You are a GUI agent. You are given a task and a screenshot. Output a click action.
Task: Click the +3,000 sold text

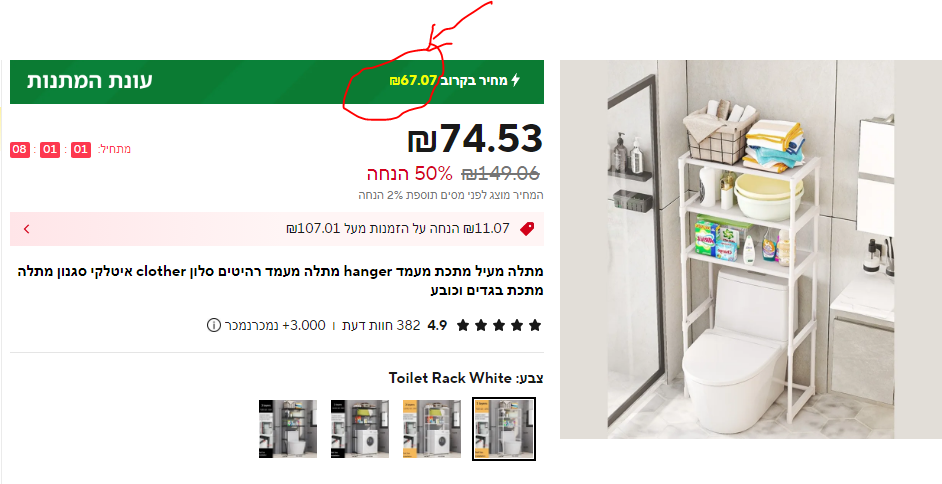(276, 325)
